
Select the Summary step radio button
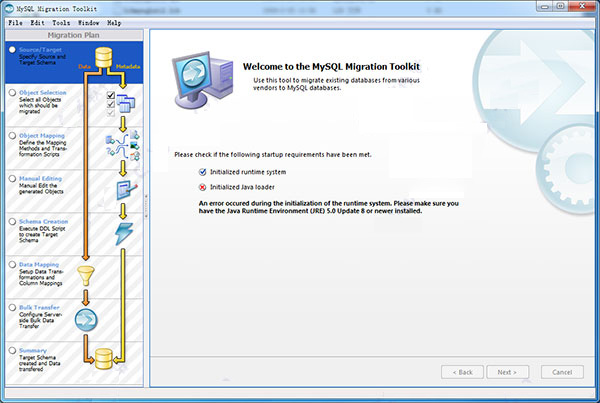[x=12, y=351]
